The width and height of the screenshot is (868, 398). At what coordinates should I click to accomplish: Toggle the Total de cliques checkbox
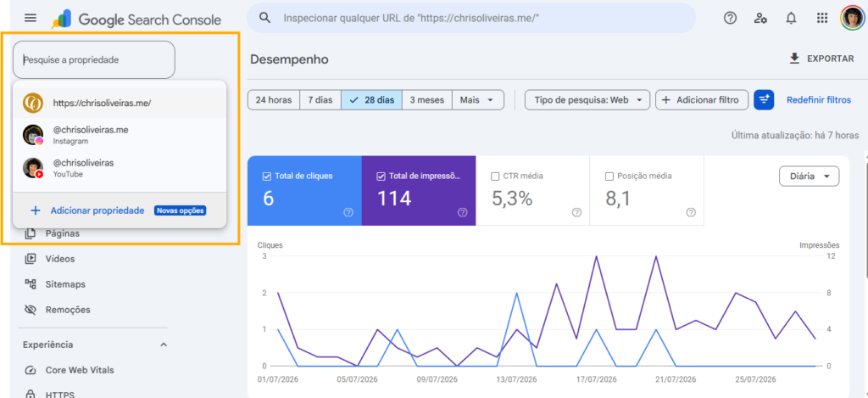click(266, 177)
